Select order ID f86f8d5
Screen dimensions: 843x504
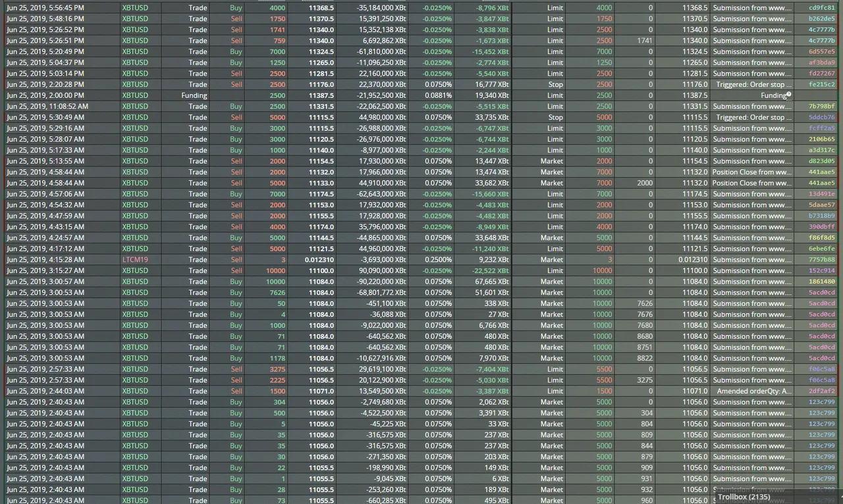tap(821, 238)
